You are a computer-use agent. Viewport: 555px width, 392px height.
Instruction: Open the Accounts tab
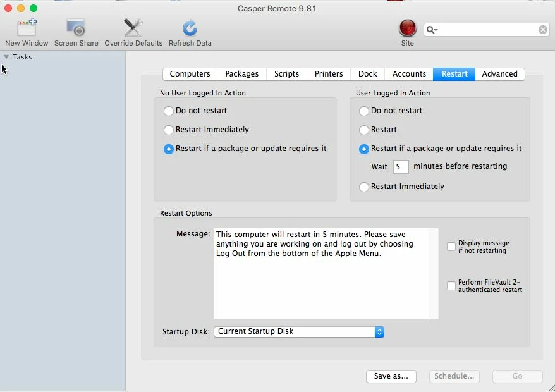[x=409, y=74]
